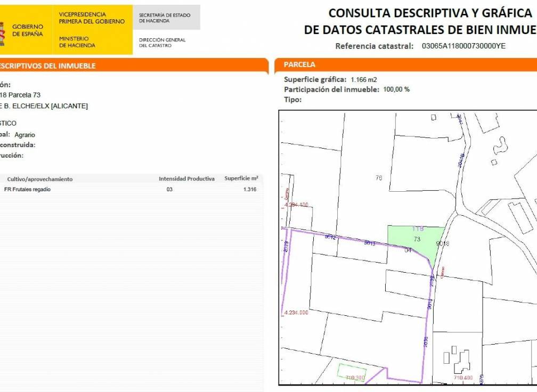Image resolution: width=537 pixels, height=392 pixels.
Task: Select parcel 76 on the cadastral map
Action: click(x=378, y=178)
